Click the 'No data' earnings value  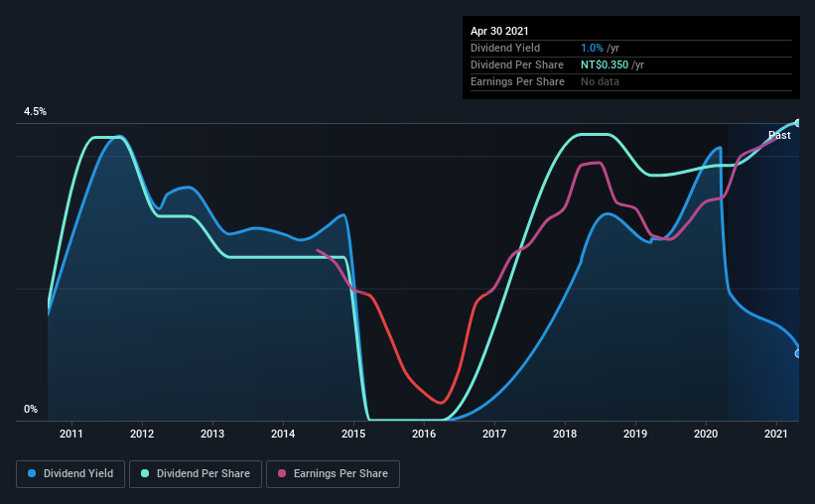click(x=600, y=81)
